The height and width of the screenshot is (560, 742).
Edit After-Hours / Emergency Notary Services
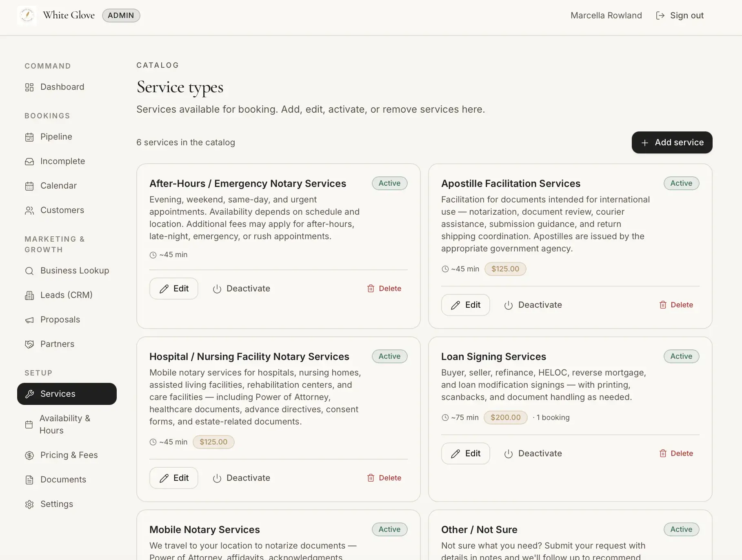(173, 289)
